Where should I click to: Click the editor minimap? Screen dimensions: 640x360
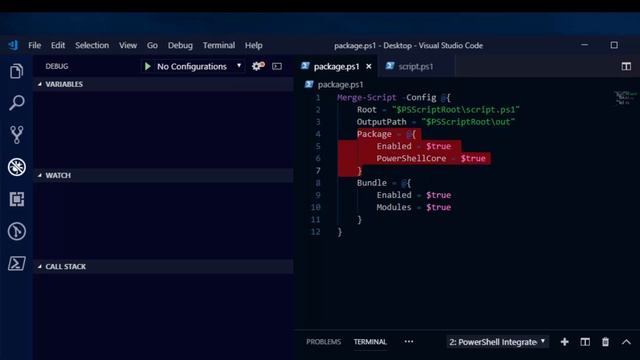tap(625, 98)
